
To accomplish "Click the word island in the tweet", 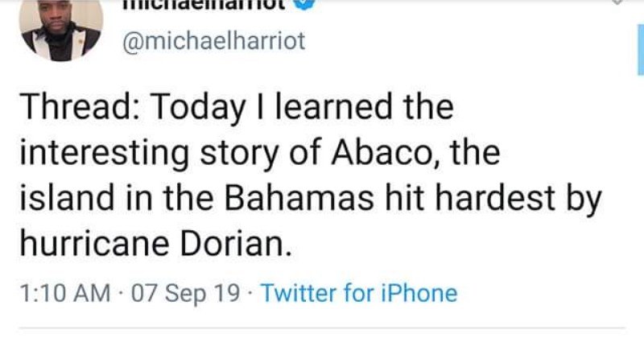I will (67, 198).
